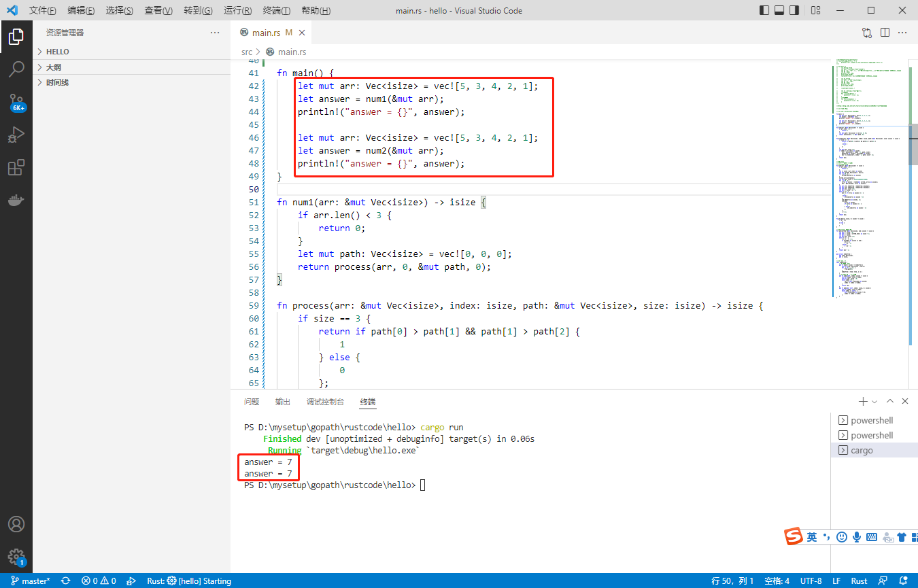Switch to the 调试控制台 debug console tab
Image resolution: width=918 pixels, height=588 pixels.
click(325, 402)
